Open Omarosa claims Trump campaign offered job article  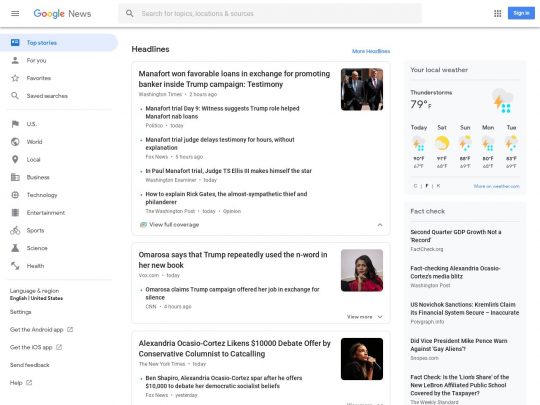tap(232, 293)
